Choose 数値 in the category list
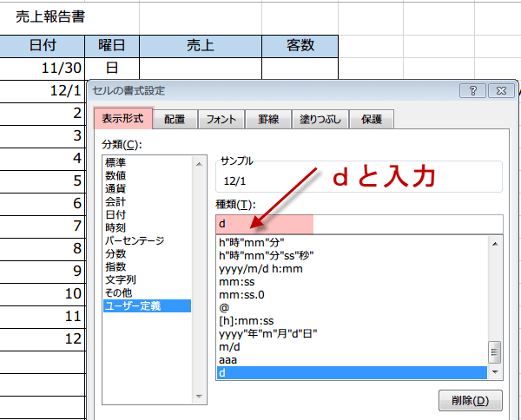 point(148,175)
